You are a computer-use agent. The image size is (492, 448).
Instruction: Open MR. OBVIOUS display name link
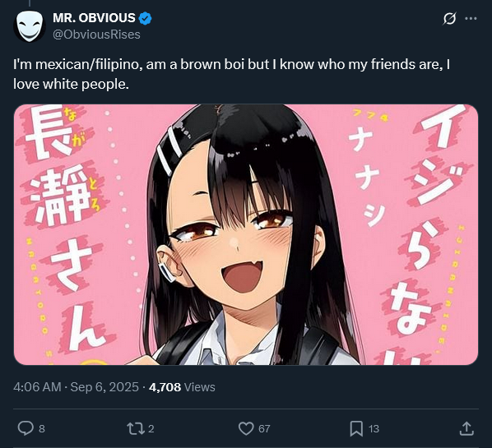point(94,18)
